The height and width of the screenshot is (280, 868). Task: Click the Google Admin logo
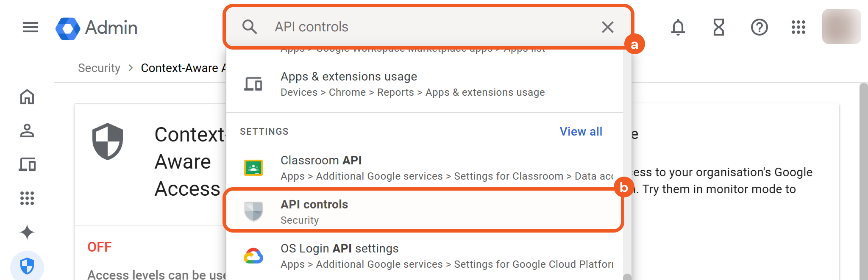point(97,28)
